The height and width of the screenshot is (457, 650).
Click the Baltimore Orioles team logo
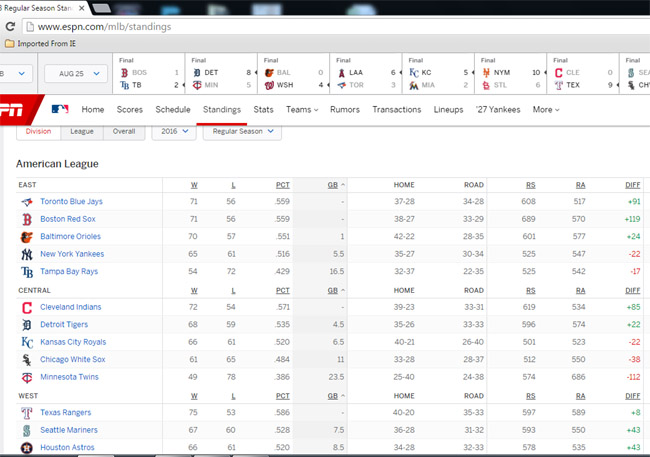[x=27, y=237]
